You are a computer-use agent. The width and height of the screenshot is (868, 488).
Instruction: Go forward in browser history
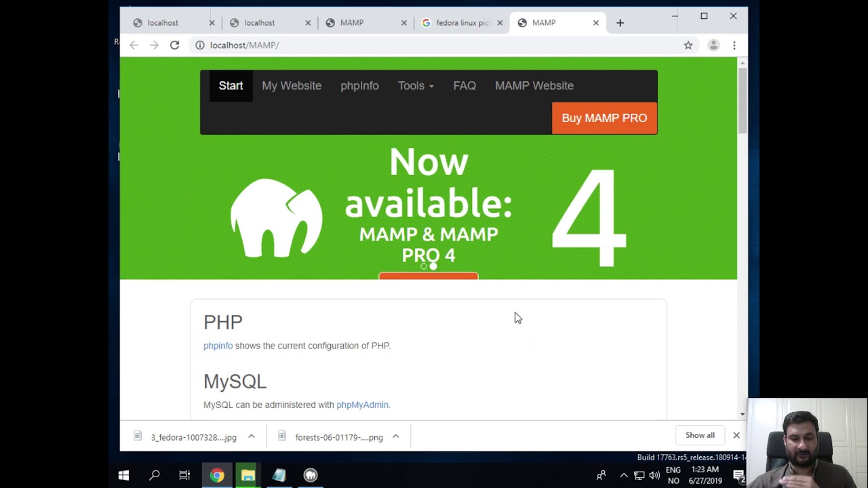pos(154,45)
